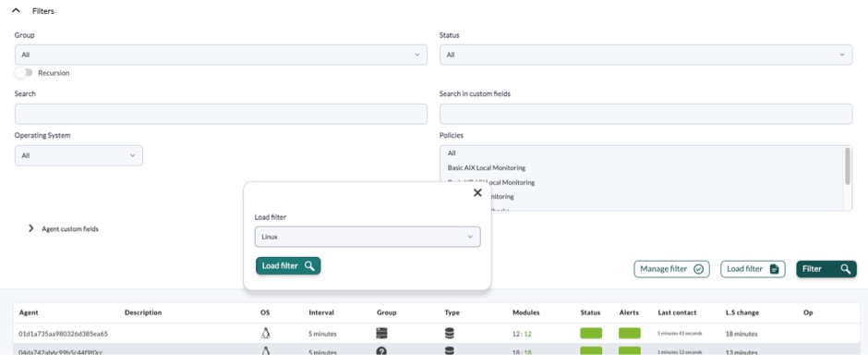Image resolution: width=868 pixels, height=355 pixels.
Task: Click the Type column header
Action: coord(452,312)
